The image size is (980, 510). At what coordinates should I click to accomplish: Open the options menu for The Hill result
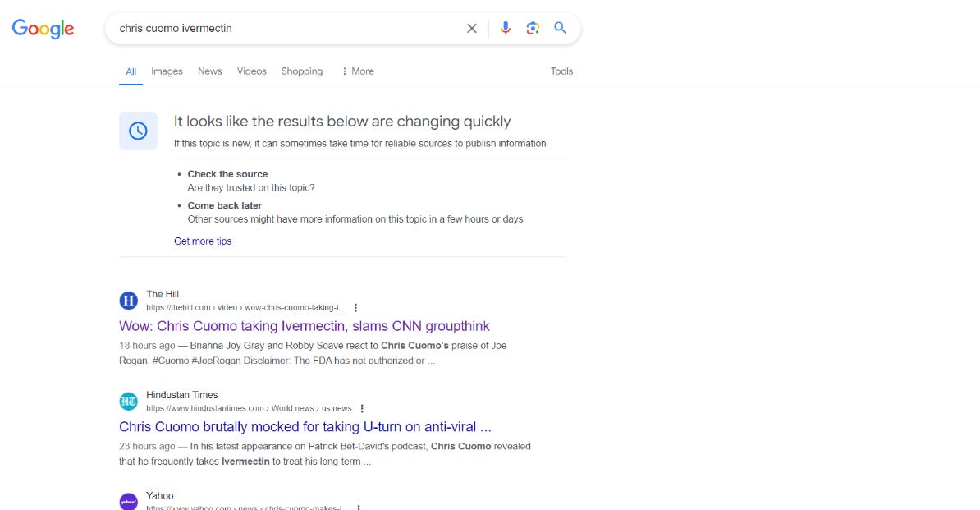pyautogui.click(x=355, y=307)
